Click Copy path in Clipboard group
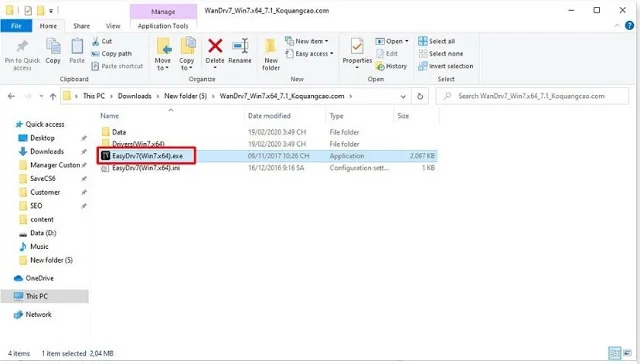 pos(111,53)
